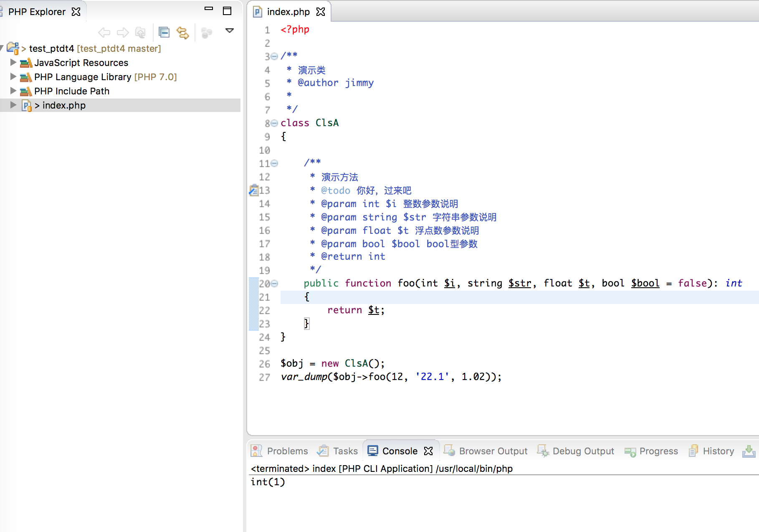Select the Console tab

pos(400,451)
